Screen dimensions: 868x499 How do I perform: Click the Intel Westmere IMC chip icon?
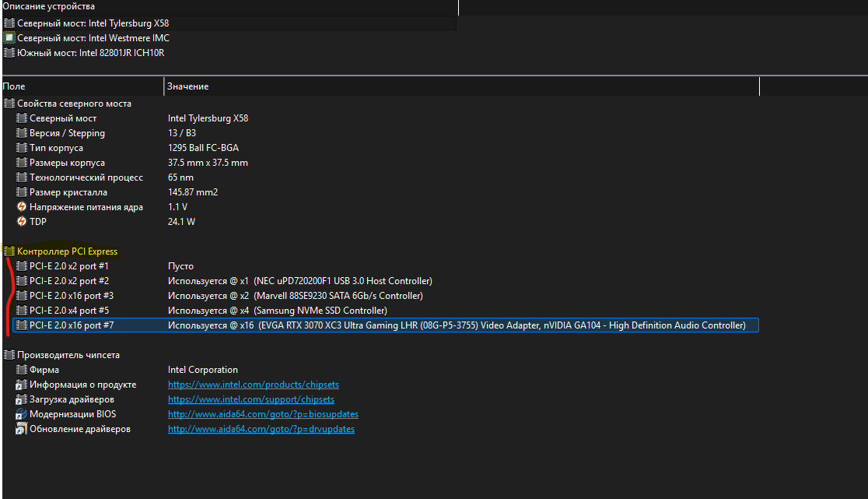9,38
